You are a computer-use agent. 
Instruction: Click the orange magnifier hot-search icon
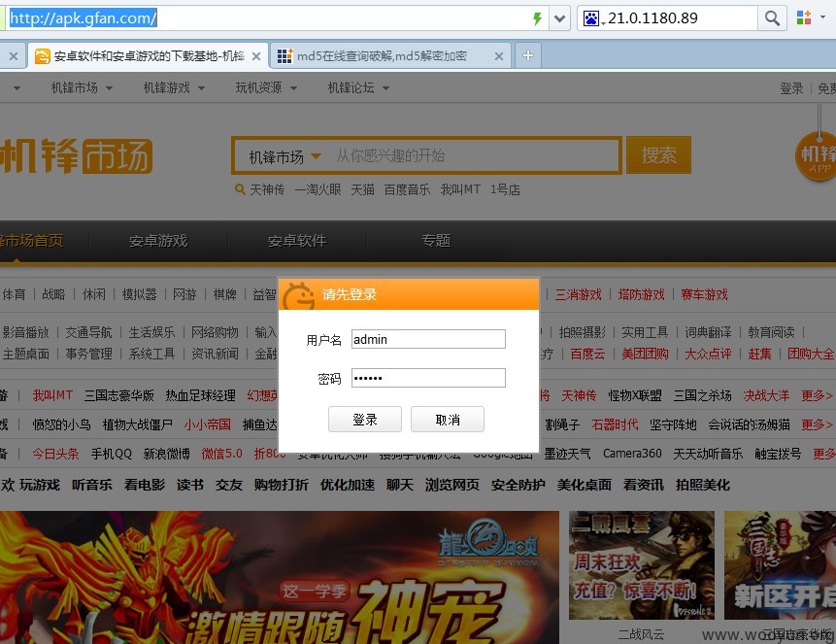pos(240,188)
